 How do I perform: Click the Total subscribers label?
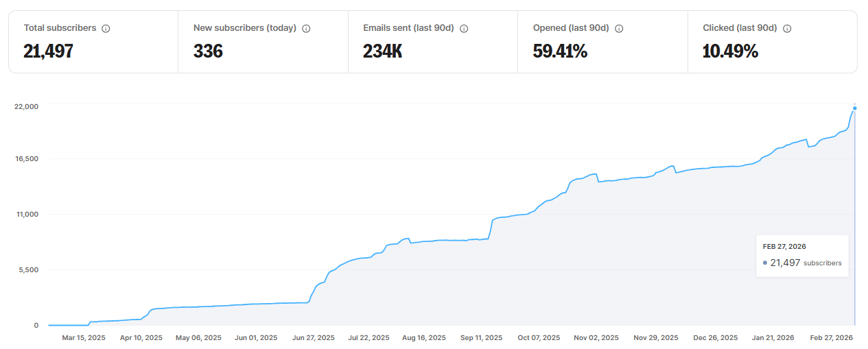pos(60,28)
